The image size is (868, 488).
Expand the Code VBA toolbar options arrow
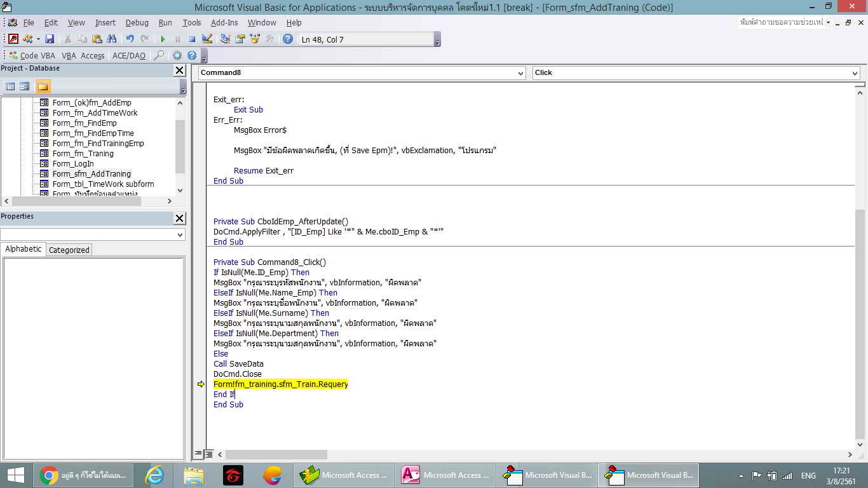pos(203,57)
